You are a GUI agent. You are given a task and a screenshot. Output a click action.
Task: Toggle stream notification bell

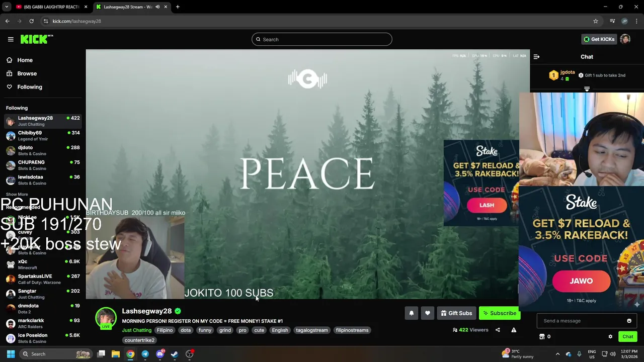pyautogui.click(x=411, y=313)
